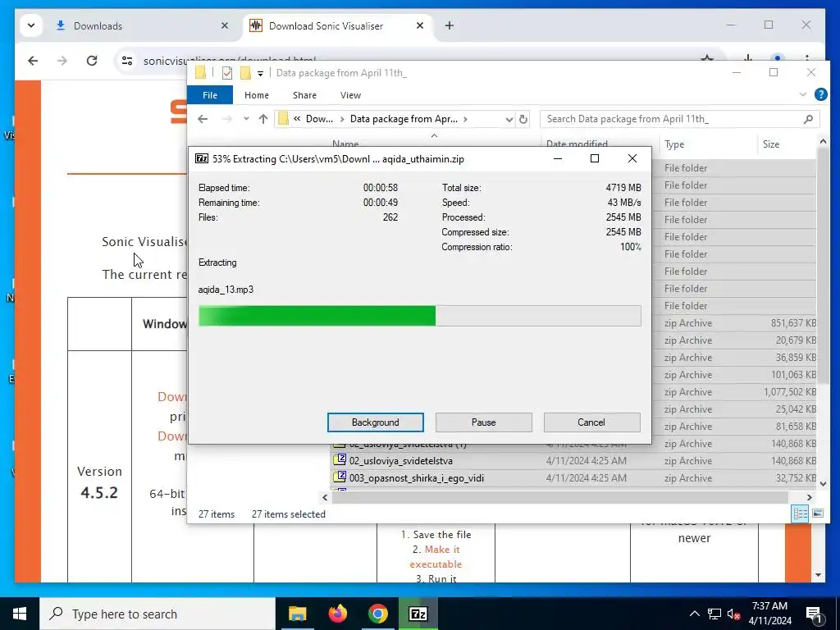Go back in File Explorer
The image size is (840, 630).
click(203, 119)
